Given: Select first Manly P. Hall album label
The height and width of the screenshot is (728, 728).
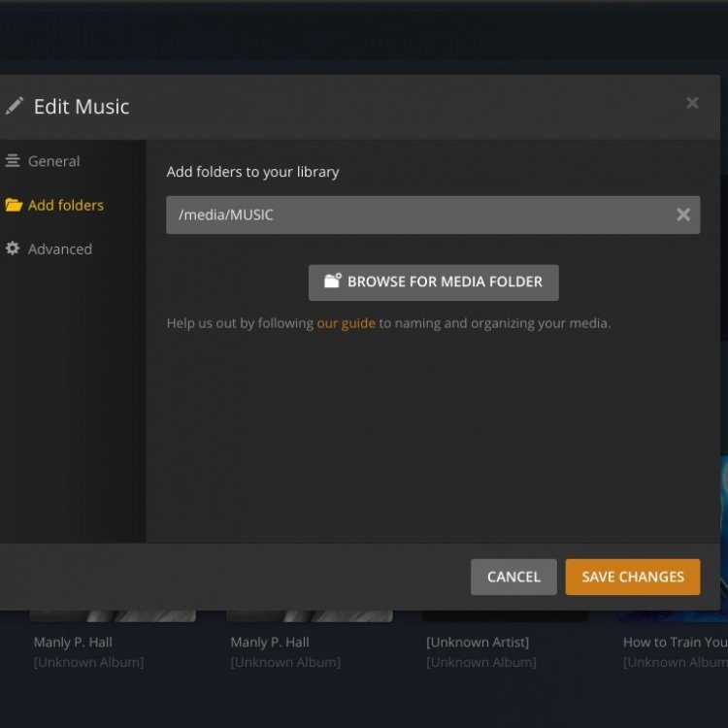Looking at the screenshot, I should pos(73,643).
